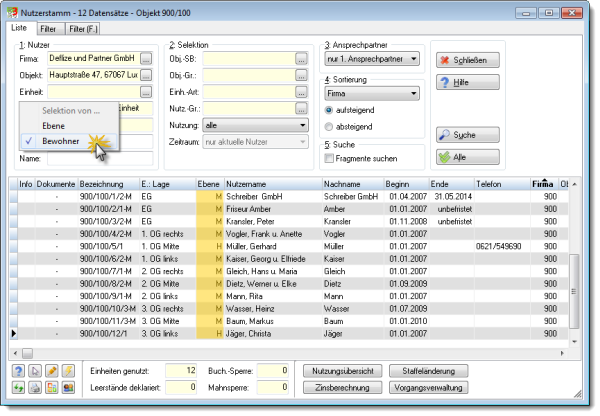
Task: Click the printer icon
Action: click(35, 387)
